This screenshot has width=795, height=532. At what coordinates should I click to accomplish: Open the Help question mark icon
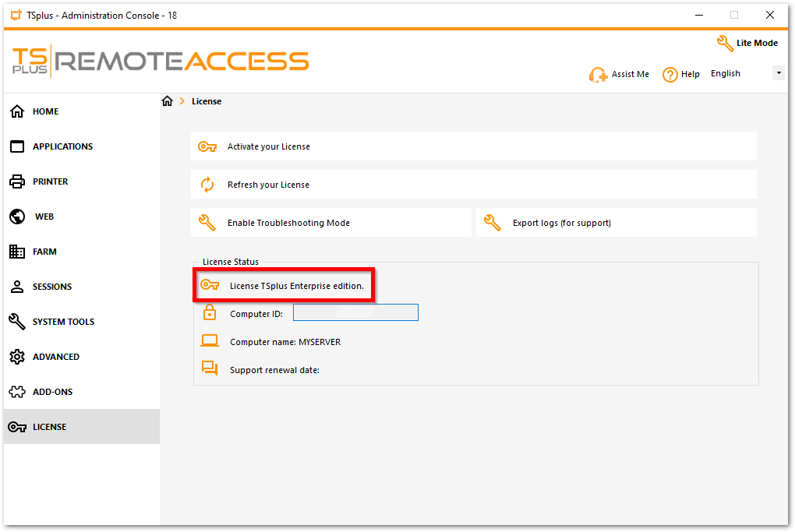[670, 75]
